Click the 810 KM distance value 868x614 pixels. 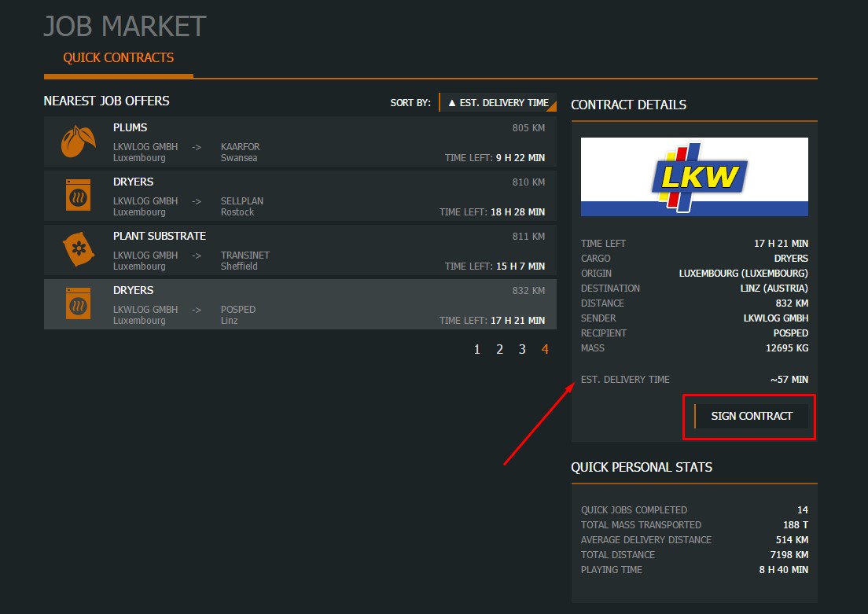[x=528, y=182]
